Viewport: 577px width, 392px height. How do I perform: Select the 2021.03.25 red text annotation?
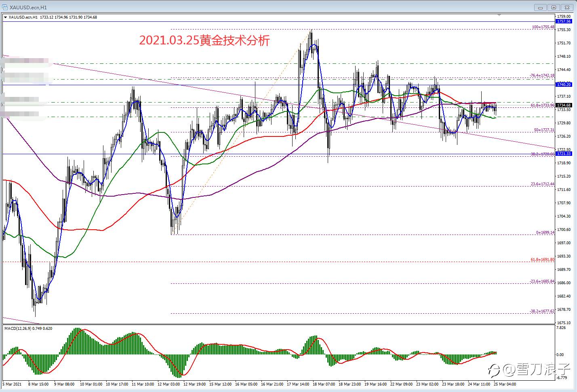pyautogui.click(x=204, y=40)
